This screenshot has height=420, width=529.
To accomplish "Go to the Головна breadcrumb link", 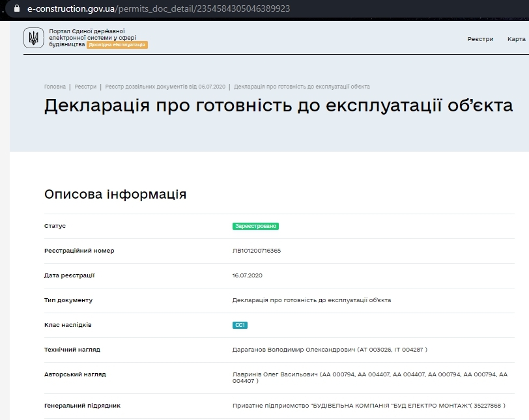I will 55,87.
